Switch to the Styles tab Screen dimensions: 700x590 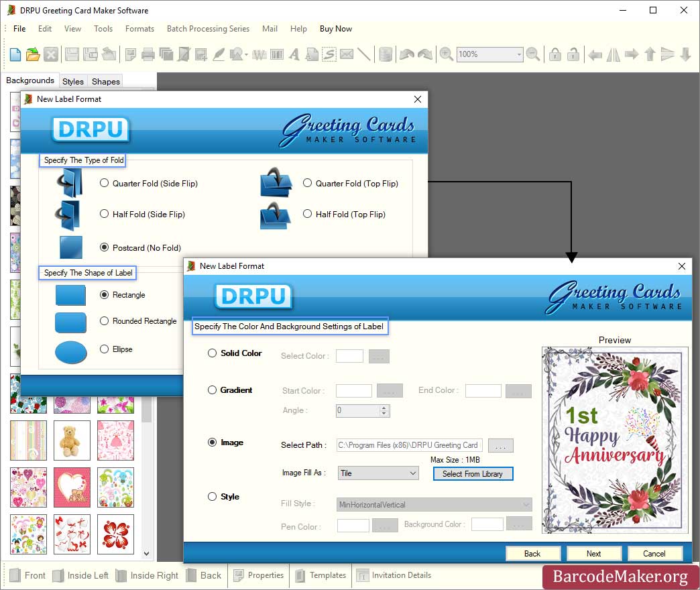[x=73, y=81]
